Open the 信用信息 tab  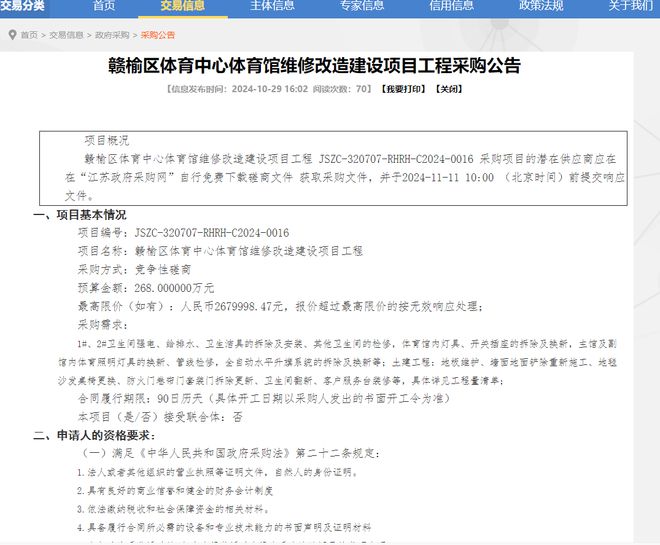pyautogui.click(x=452, y=5)
